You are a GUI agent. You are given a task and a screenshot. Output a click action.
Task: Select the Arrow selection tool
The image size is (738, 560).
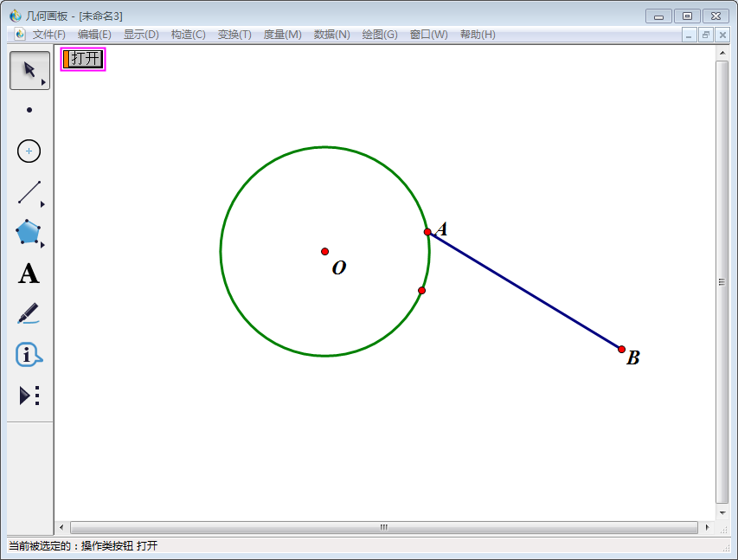coord(29,70)
